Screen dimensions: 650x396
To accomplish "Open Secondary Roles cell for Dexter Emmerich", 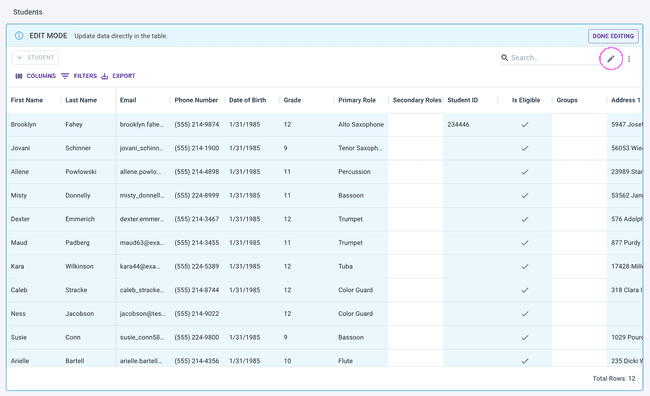I will (x=415, y=219).
